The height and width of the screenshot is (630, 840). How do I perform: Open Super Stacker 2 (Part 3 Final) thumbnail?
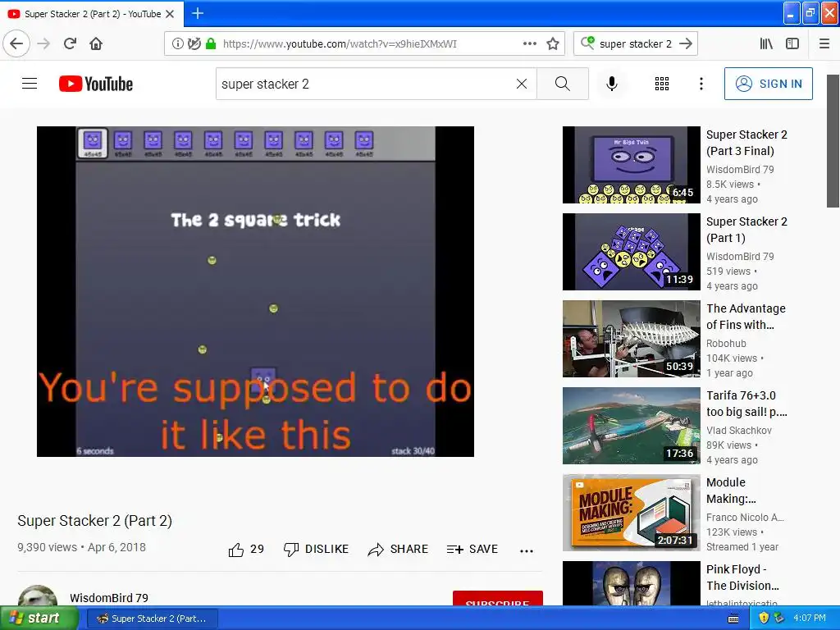point(631,165)
